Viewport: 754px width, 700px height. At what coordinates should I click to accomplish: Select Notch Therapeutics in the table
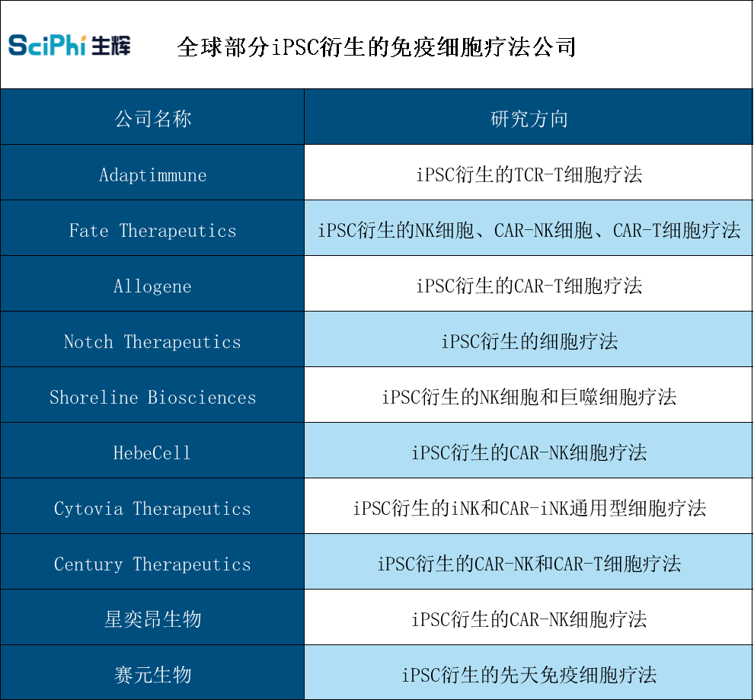pos(152,340)
